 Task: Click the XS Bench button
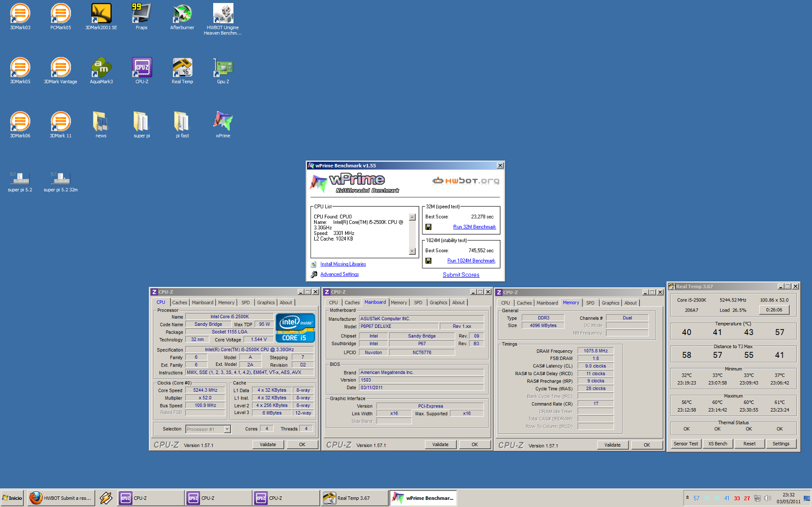point(718,444)
